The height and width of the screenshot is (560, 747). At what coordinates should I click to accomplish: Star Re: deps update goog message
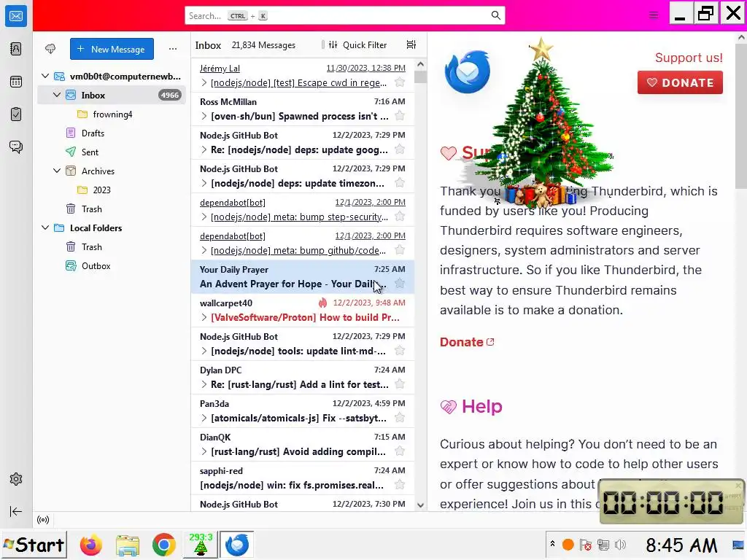pos(400,149)
